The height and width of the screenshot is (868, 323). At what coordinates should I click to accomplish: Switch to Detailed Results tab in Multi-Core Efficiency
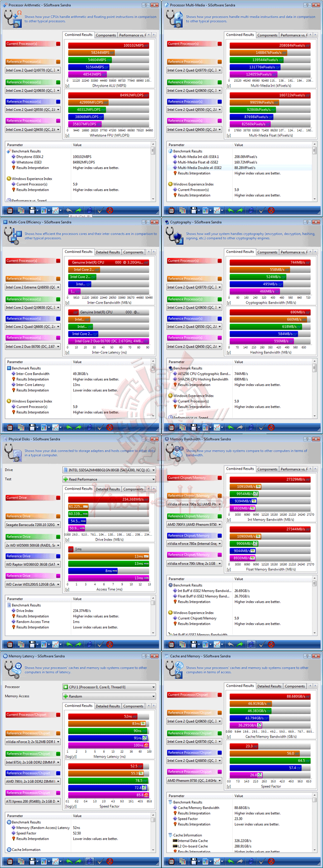point(108,252)
